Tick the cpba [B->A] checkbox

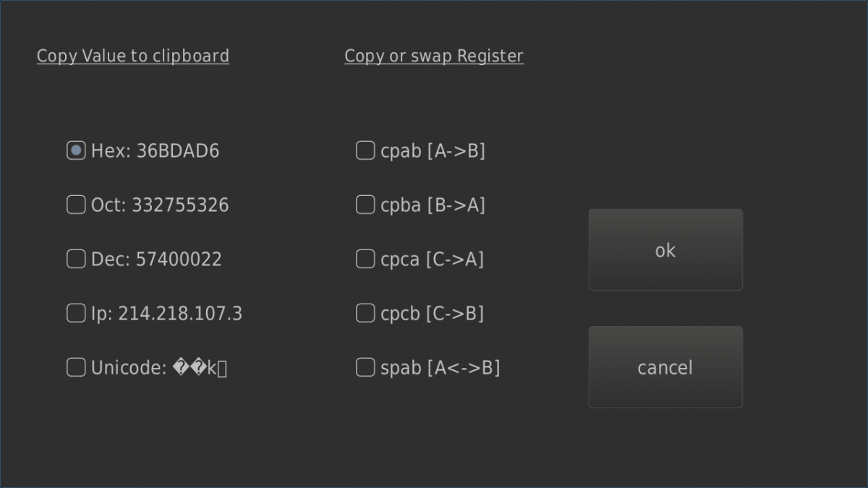coord(365,205)
